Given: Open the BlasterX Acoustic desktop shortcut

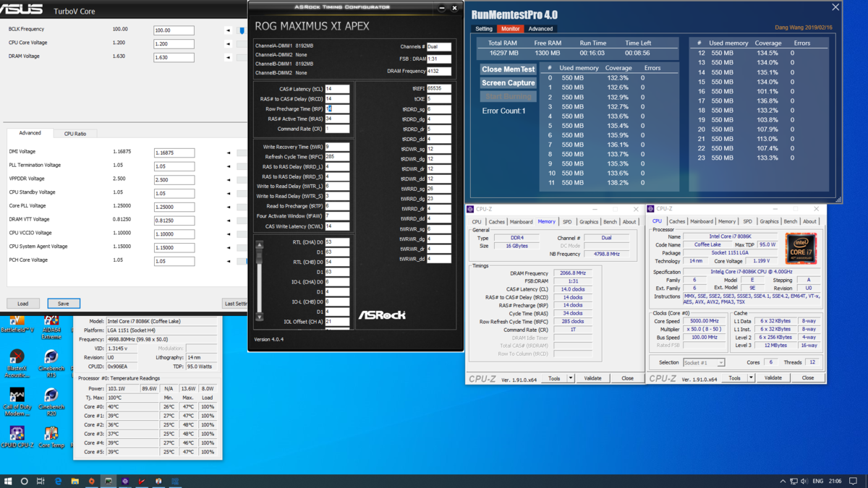Looking at the screenshot, I should click(x=17, y=363).
